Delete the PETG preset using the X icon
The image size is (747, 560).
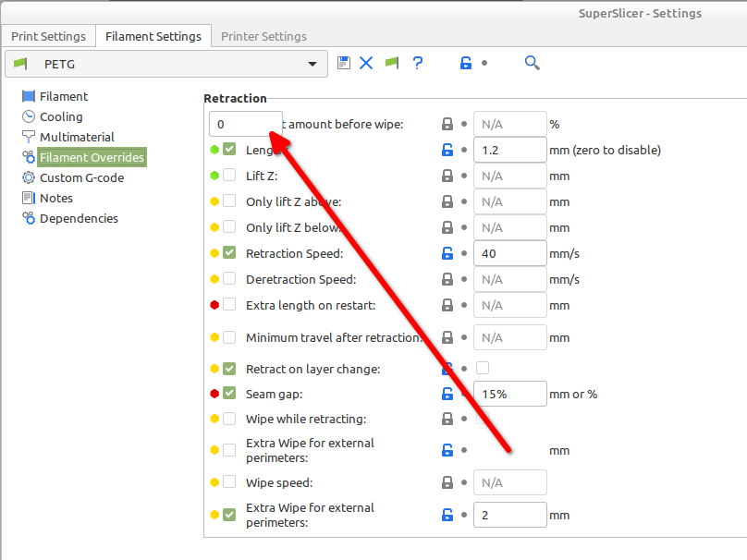[x=366, y=62]
